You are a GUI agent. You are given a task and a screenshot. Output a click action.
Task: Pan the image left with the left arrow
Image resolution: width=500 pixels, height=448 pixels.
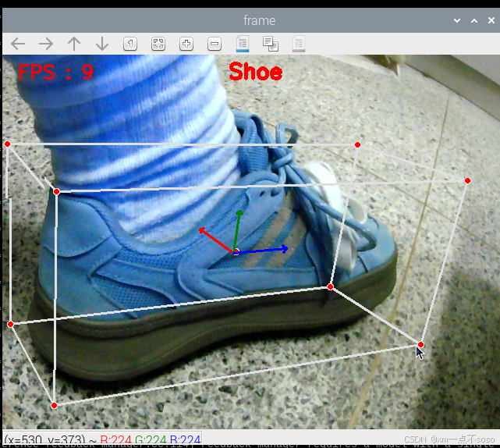click(18, 44)
